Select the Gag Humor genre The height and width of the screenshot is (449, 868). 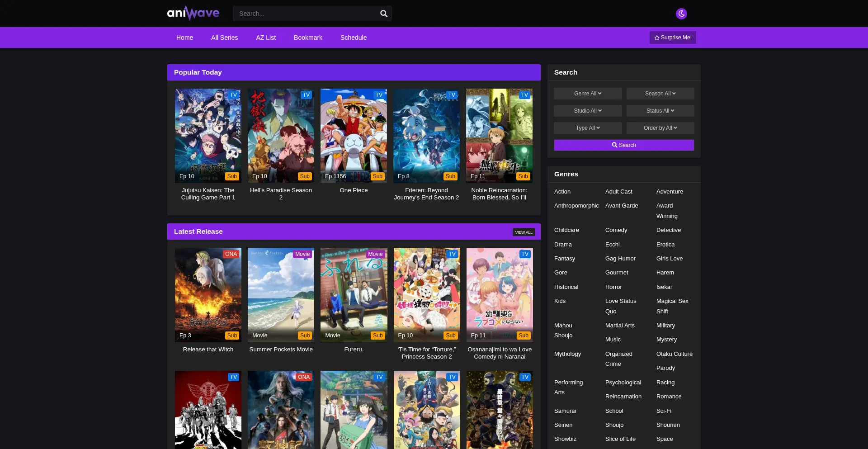click(x=620, y=259)
